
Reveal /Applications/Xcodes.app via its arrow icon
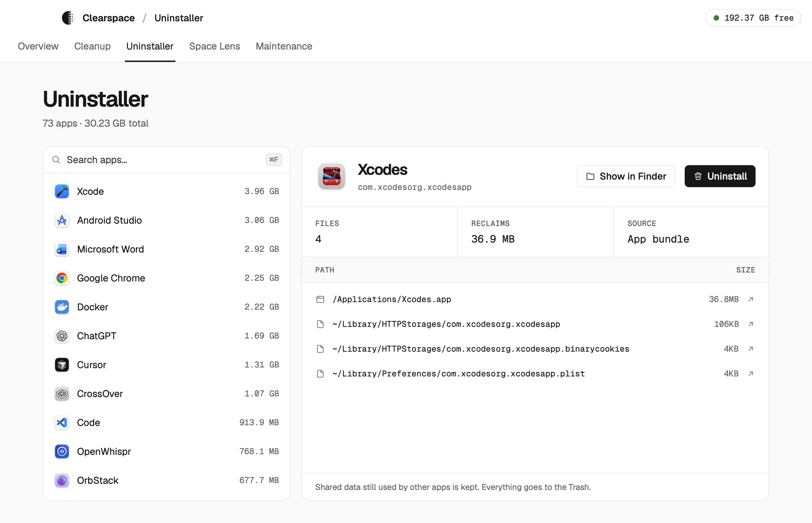(751, 299)
